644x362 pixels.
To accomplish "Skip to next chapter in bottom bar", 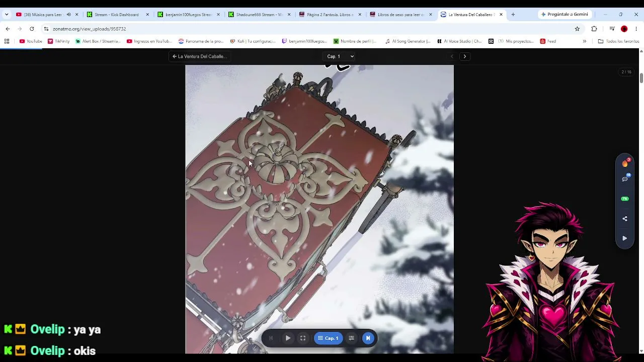I will coord(368,338).
